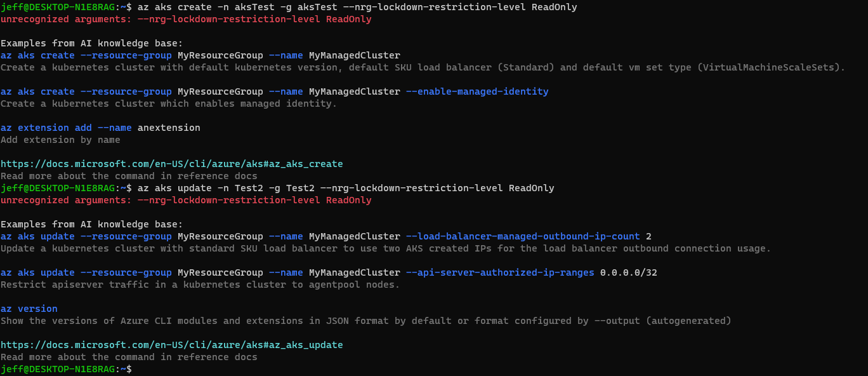
Task: Open the az_aks_update documentation link
Action: tap(173, 344)
